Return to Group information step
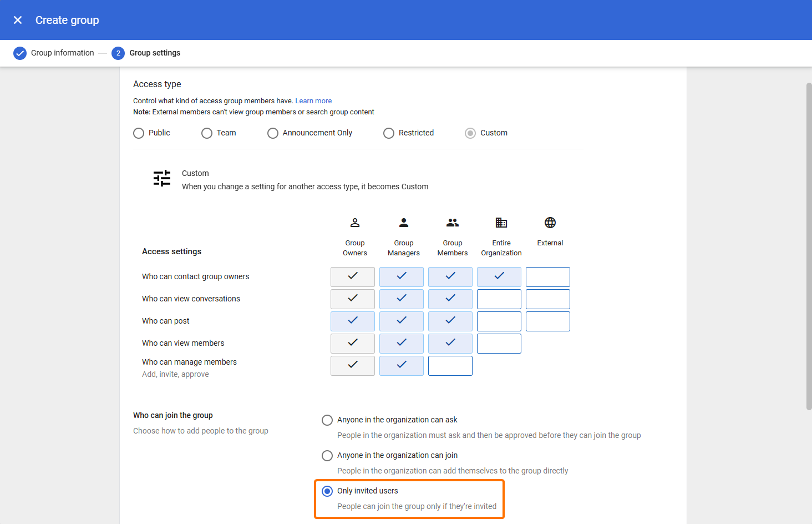 pyautogui.click(x=62, y=53)
